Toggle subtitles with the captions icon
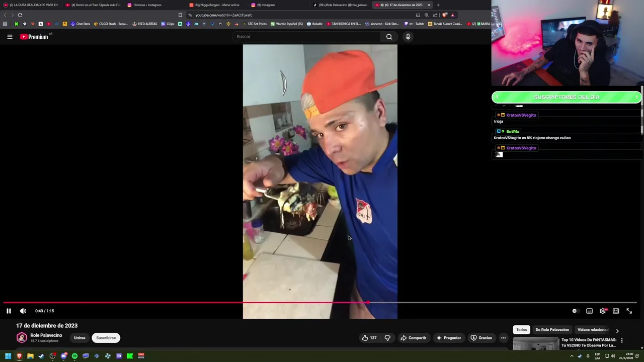Viewport: 644px width, 362px height. [x=589, y=311]
